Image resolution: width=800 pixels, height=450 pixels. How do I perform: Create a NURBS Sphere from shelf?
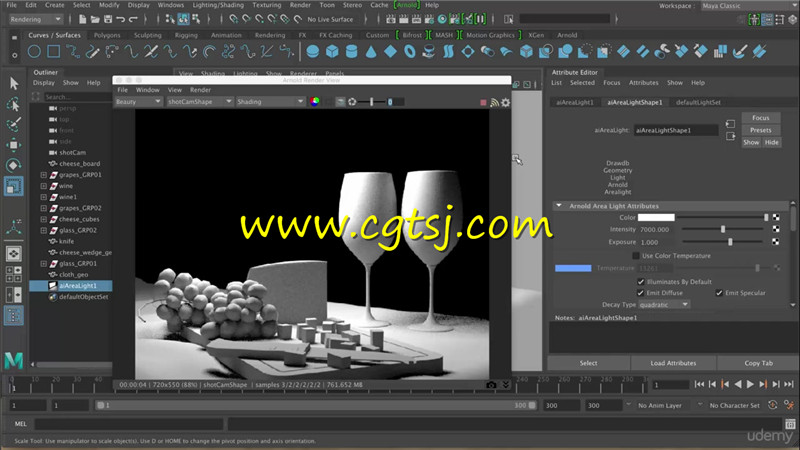point(313,52)
